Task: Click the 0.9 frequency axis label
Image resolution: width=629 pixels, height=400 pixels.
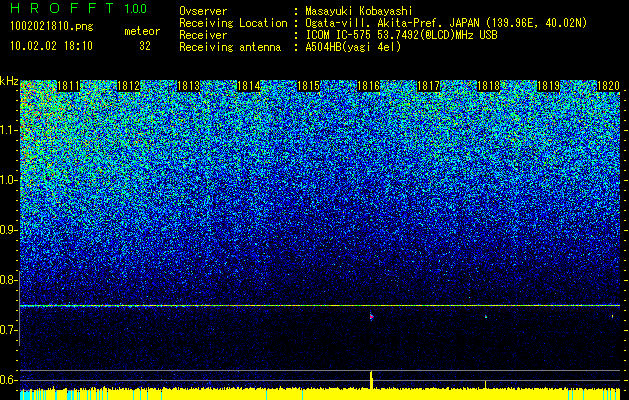Action: pyautogui.click(x=8, y=230)
